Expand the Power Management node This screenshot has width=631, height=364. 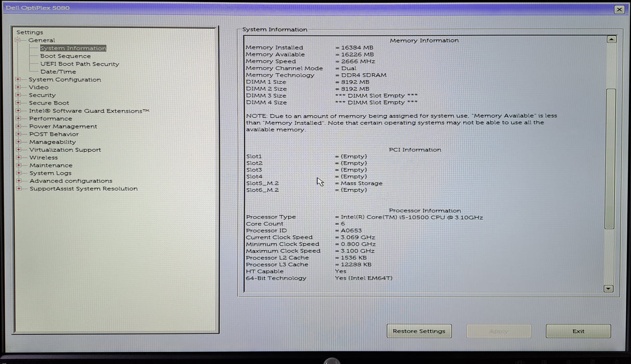pos(18,126)
